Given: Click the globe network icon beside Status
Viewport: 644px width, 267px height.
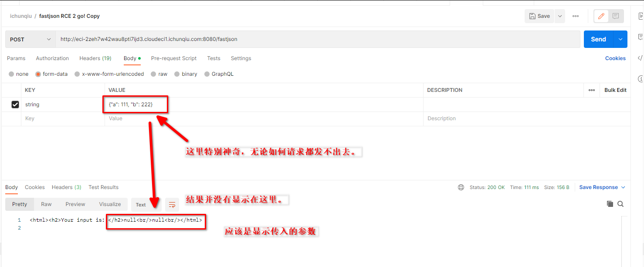Looking at the screenshot, I should [x=461, y=187].
